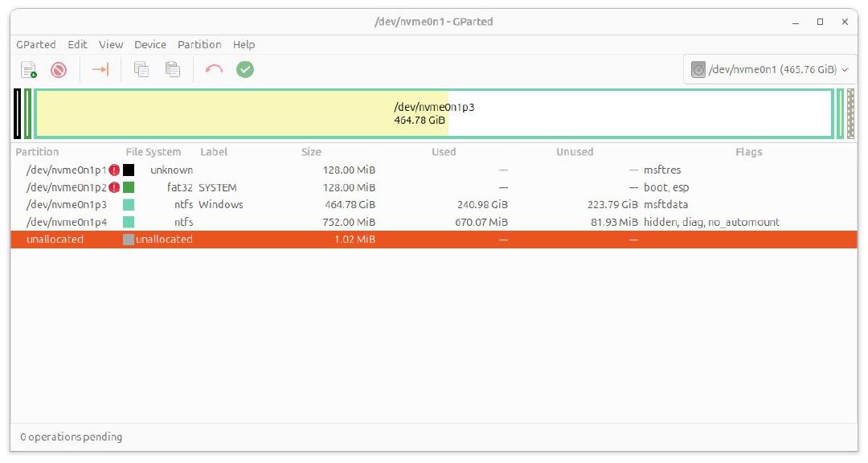Open the Device menu
Screen dimensions: 868x463
[x=149, y=44]
